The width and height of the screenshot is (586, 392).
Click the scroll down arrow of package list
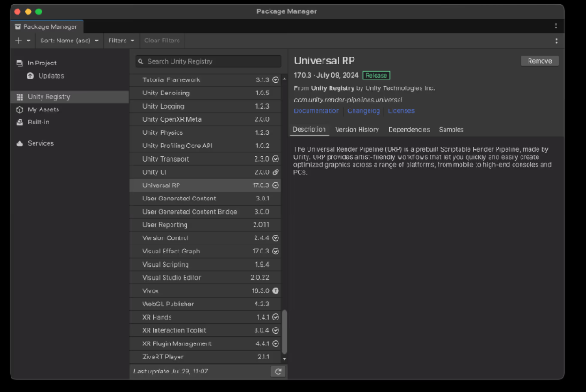point(285,359)
